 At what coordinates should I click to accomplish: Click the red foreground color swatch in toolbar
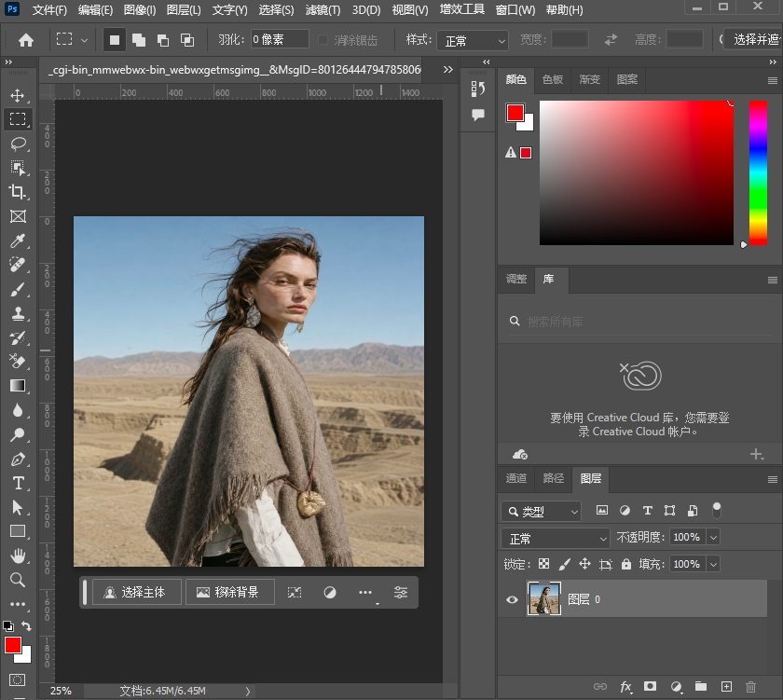point(12,645)
